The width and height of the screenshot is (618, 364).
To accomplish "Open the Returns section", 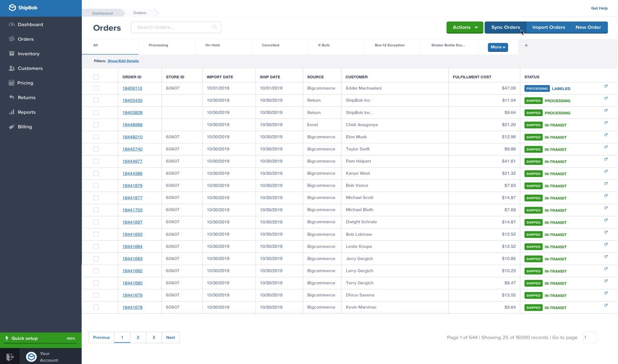I will pos(26,97).
